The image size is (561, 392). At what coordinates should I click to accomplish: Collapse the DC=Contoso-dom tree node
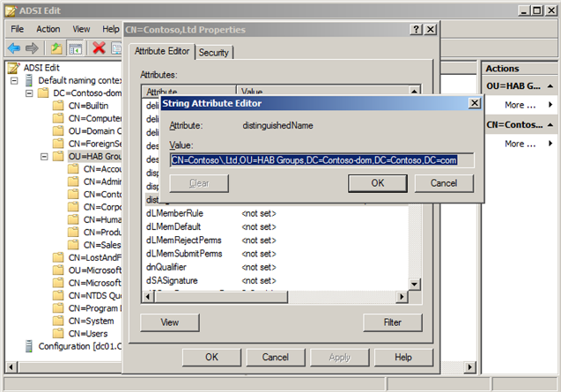click(x=29, y=93)
